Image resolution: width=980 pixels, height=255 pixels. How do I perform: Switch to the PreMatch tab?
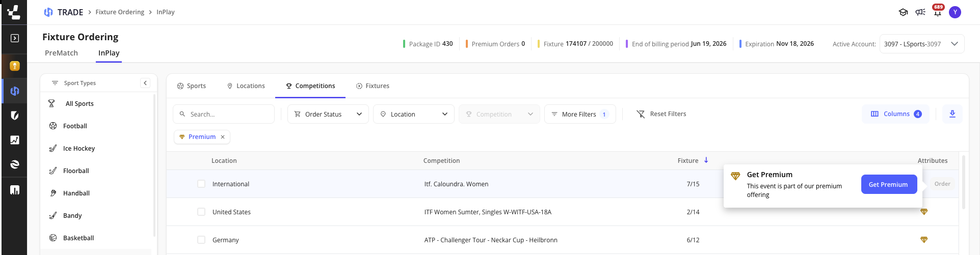[61, 53]
